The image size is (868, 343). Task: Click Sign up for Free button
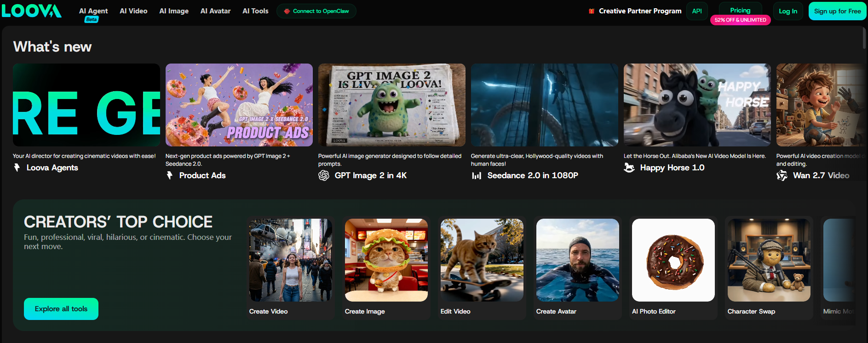point(837,11)
